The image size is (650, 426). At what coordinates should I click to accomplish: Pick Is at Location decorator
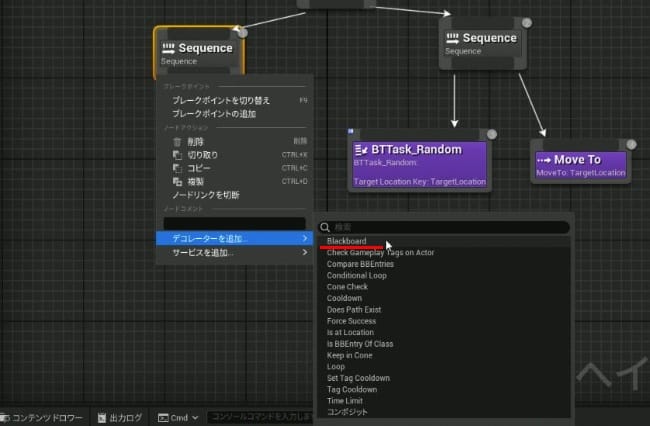[350, 332]
